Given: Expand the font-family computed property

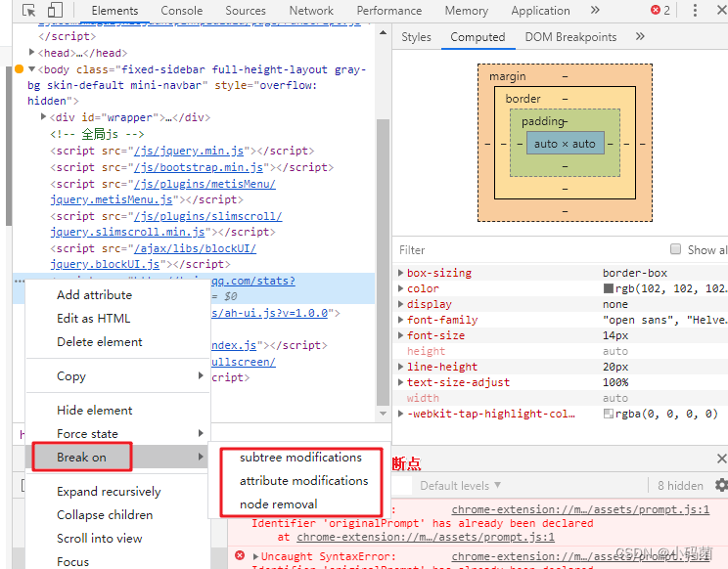Looking at the screenshot, I should pos(400,320).
